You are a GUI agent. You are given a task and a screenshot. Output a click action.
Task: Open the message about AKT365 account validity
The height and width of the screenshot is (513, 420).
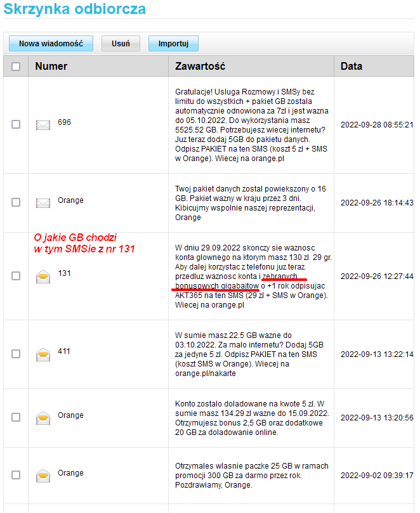coord(251,276)
